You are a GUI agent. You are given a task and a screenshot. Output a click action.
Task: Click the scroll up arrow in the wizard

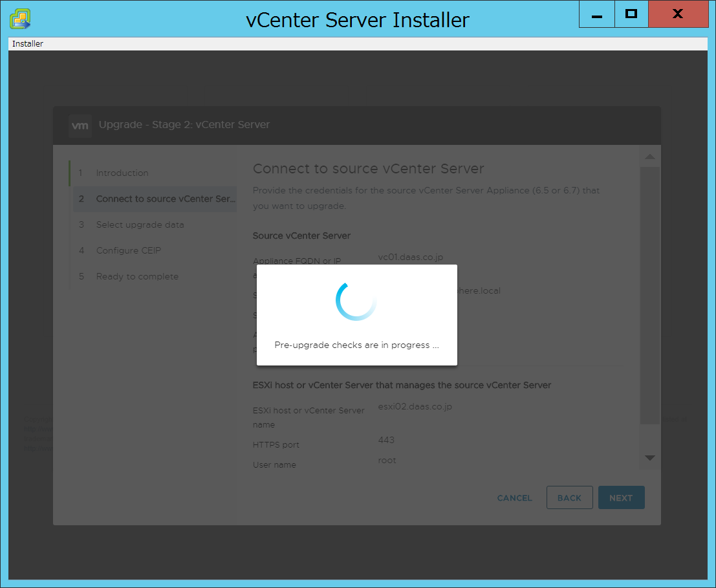[650, 157]
